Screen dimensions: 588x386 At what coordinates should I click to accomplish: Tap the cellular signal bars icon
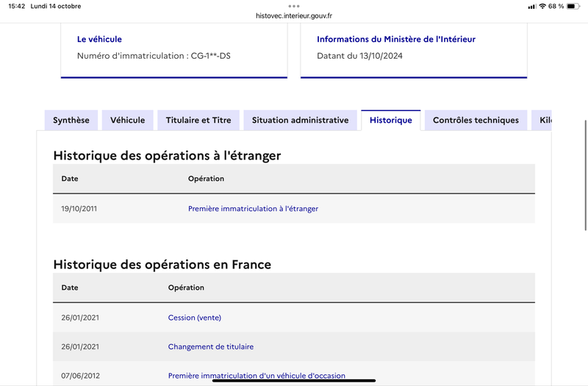(x=531, y=7)
